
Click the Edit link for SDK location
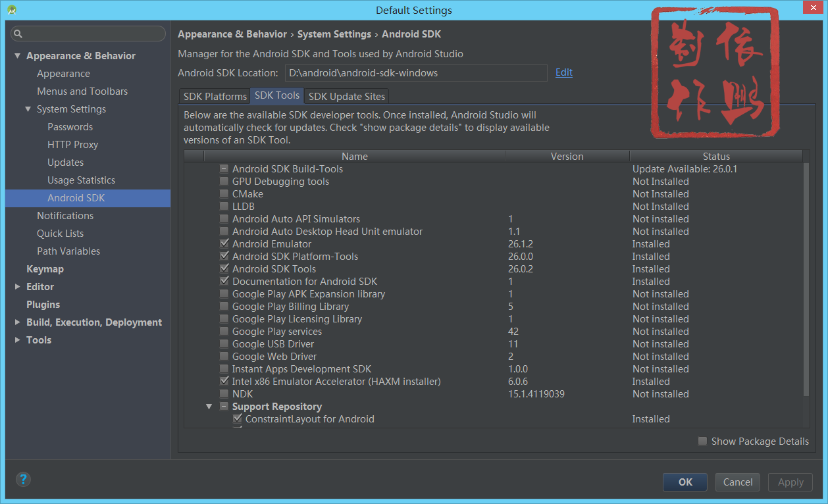pyautogui.click(x=564, y=72)
